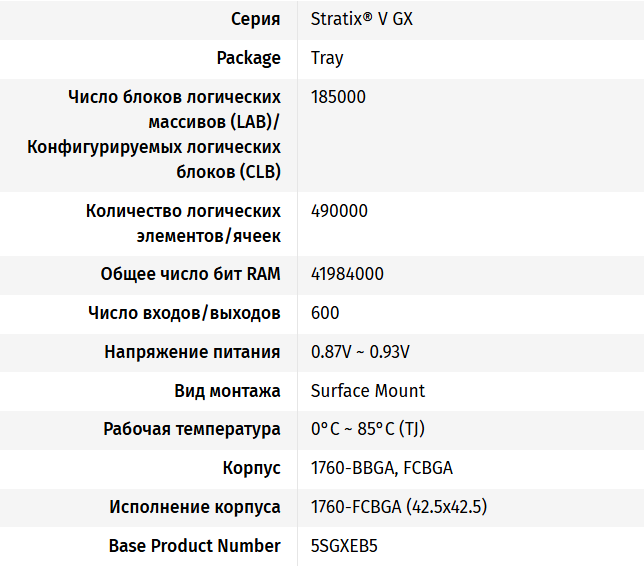The width and height of the screenshot is (644, 567).
Task: Click the 185000 LAB count value
Action: pyautogui.click(x=338, y=97)
